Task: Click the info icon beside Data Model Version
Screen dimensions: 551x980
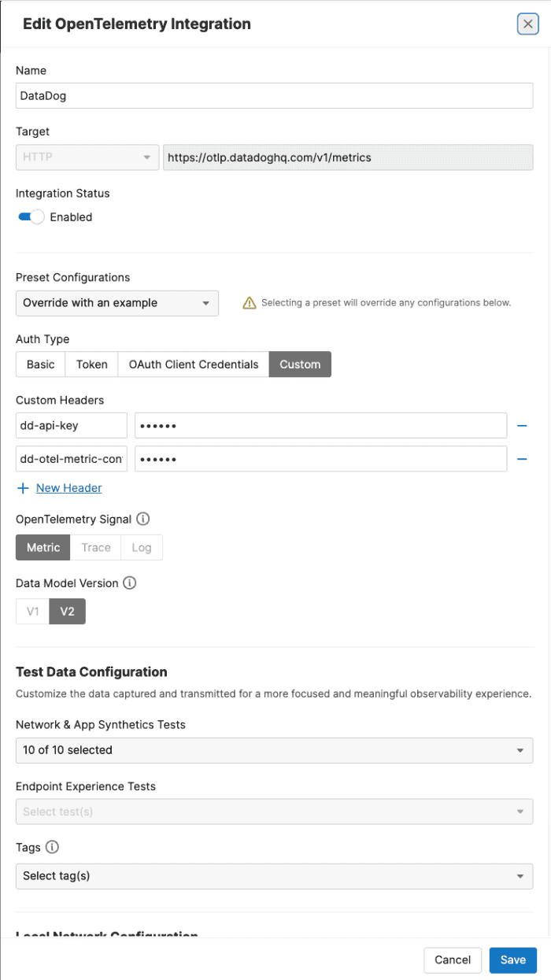Action: tap(131, 582)
